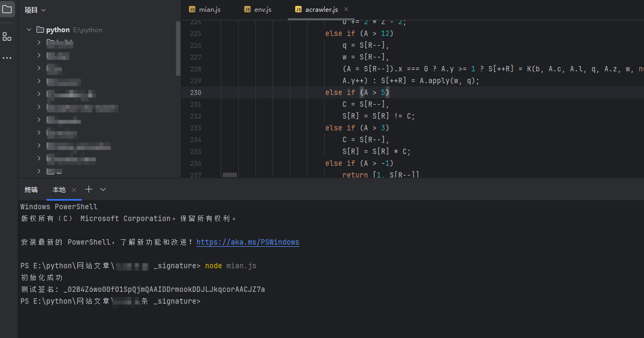Screen dimensions: 644x338
Task: Switch to the mian.js tab
Action: (209, 10)
